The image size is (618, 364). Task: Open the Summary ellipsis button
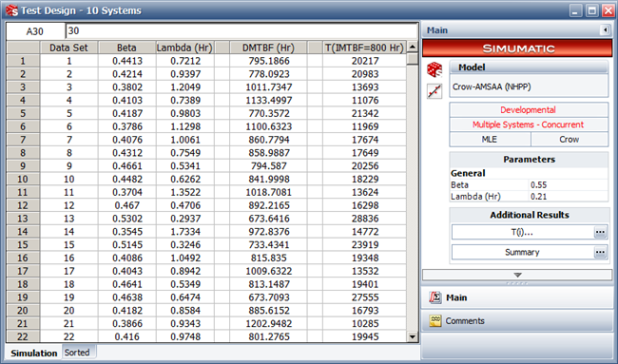[x=600, y=252]
